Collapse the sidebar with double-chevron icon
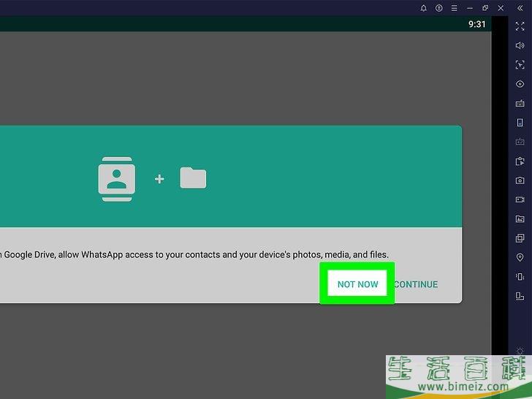This screenshot has height=399, width=532. click(x=520, y=8)
